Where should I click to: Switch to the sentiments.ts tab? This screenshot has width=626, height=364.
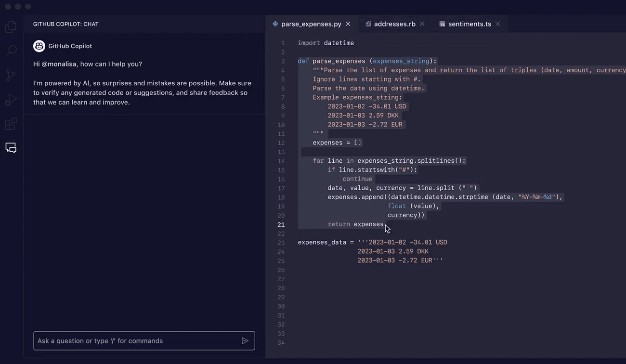[x=469, y=24]
